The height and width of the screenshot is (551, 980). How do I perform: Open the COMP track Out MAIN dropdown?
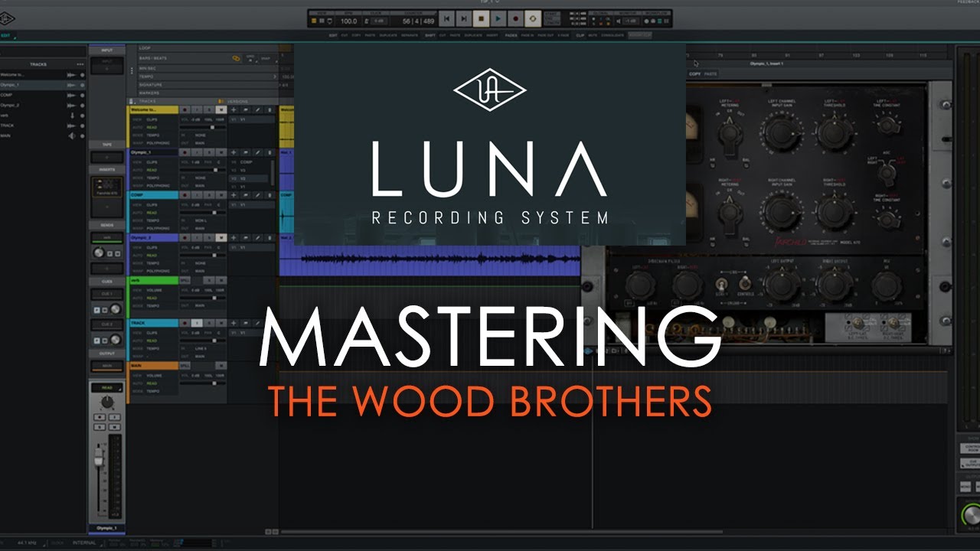tap(200, 228)
